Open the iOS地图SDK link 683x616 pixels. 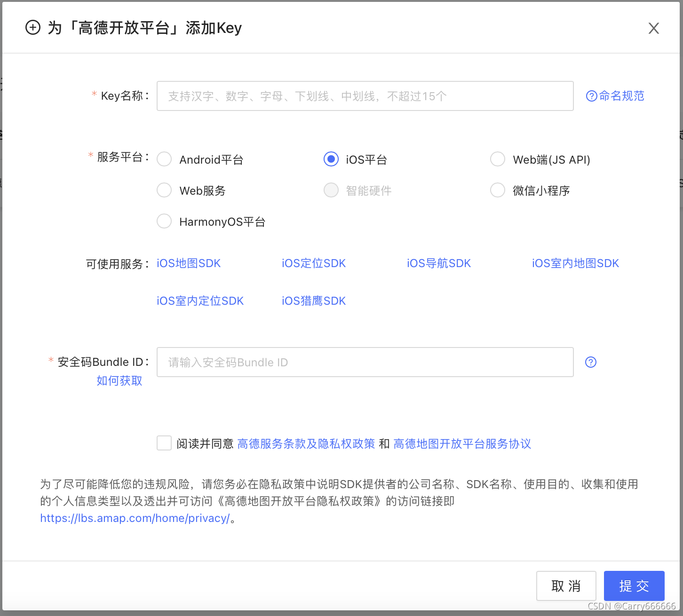(188, 263)
